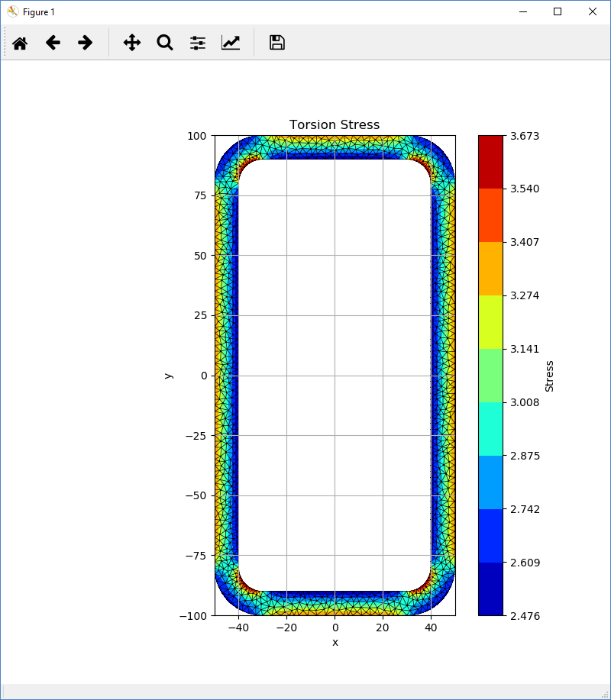Click the dark red colorbar segment
The image size is (611, 700).
pos(490,162)
